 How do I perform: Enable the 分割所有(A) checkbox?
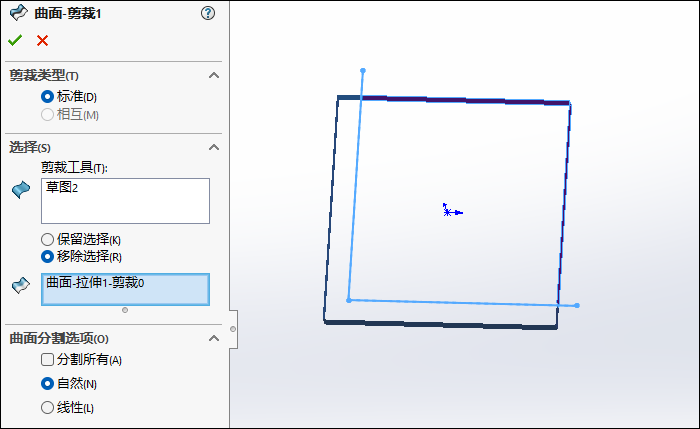(x=47, y=359)
